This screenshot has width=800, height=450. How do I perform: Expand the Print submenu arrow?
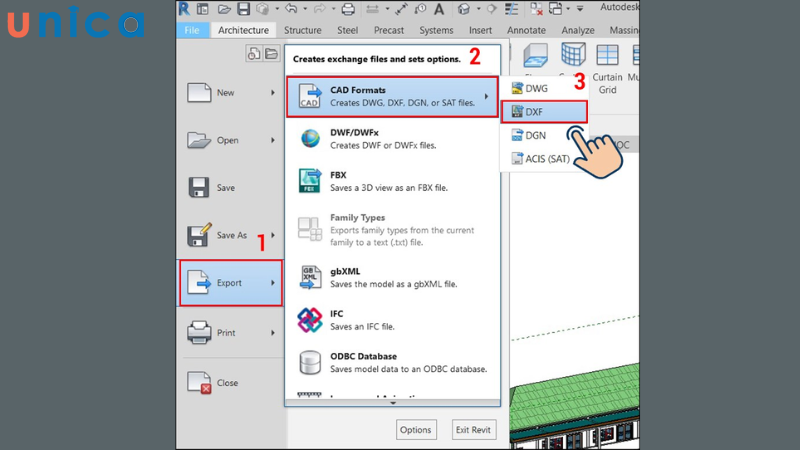(x=273, y=333)
